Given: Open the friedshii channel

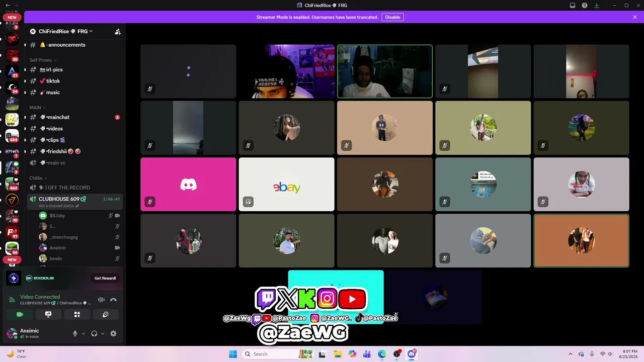Looking at the screenshot, I should coord(74,151).
